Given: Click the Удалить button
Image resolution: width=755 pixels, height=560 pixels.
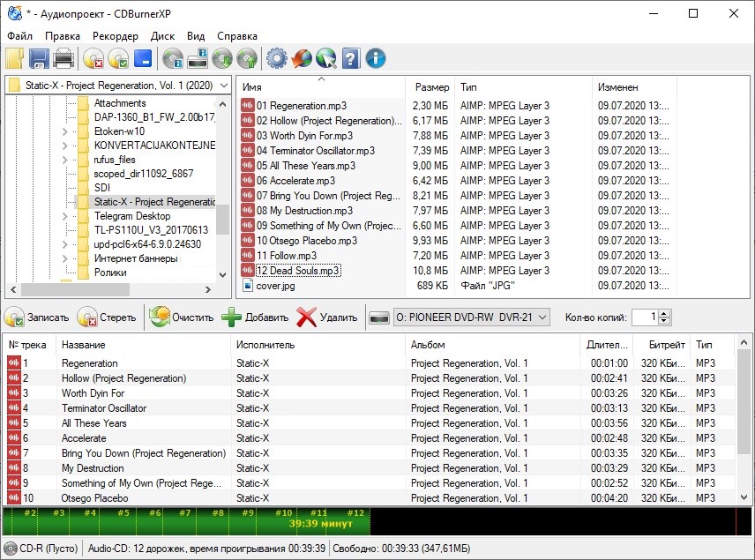Looking at the screenshot, I should [x=327, y=317].
